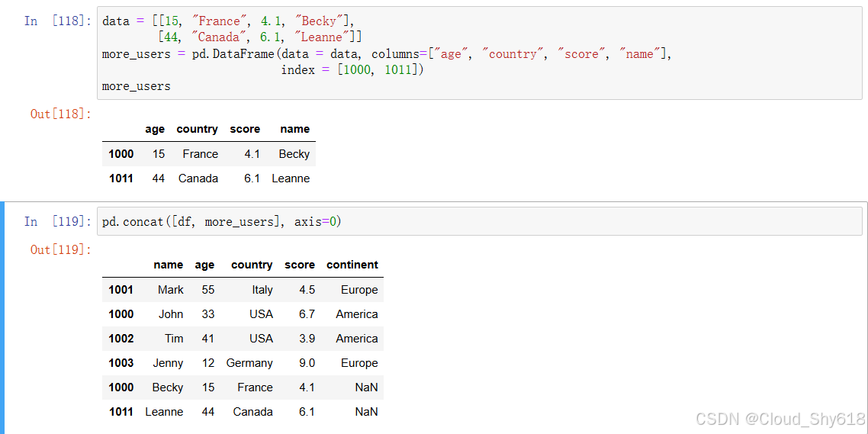The image size is (868, 434).
Task: Click 'Canada' cell in first output table
Action: (198, 178)
